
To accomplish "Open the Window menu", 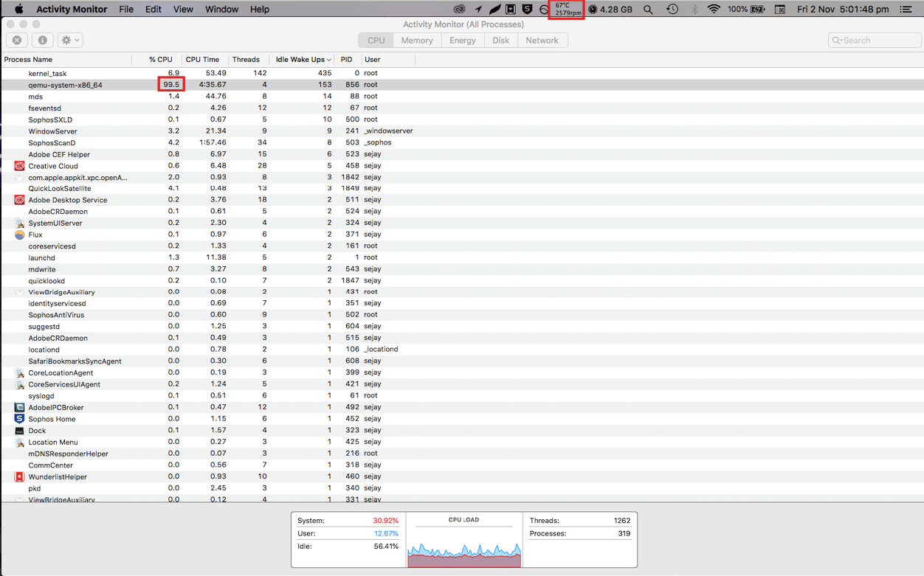I will click(x=221, y=9).
